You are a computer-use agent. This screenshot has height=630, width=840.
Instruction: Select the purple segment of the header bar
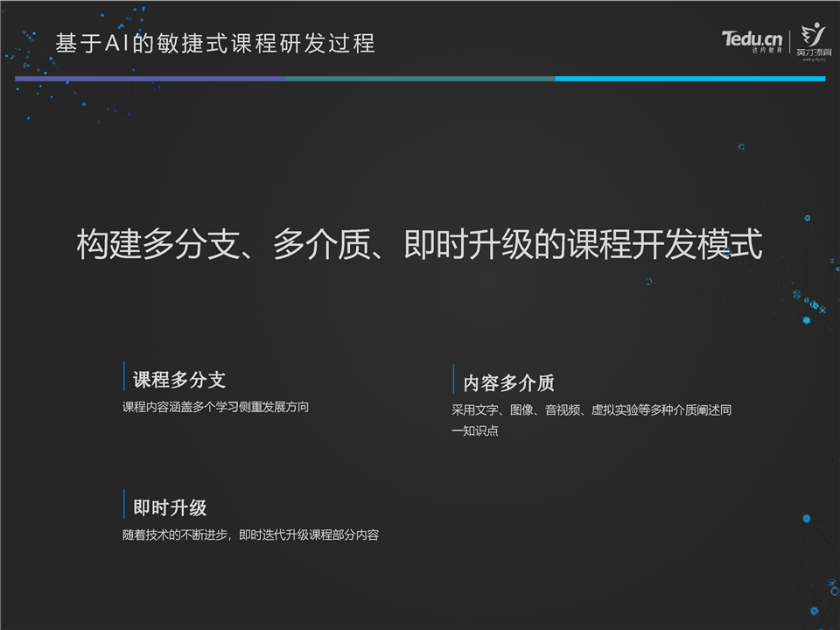[149, 79]
